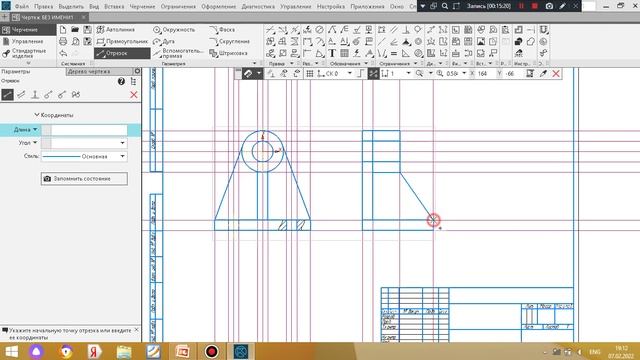Expand the Геометрия panel arrow

tap(255, 63)
